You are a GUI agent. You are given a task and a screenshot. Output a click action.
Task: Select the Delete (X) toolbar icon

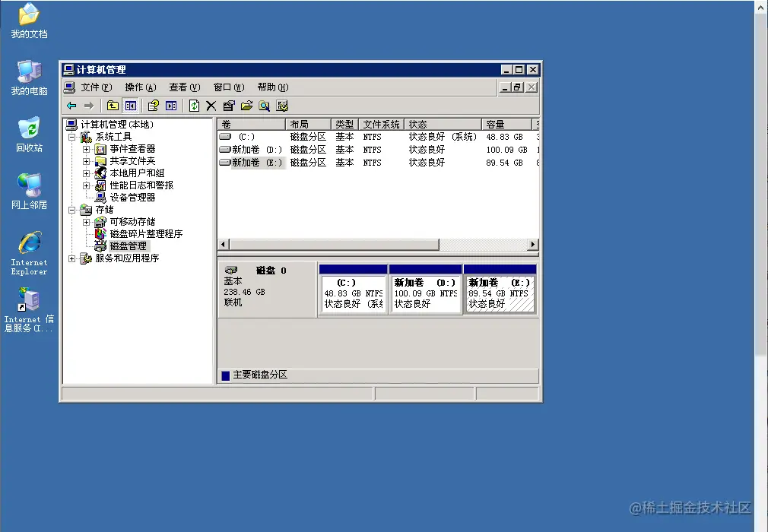pos(211,104)
